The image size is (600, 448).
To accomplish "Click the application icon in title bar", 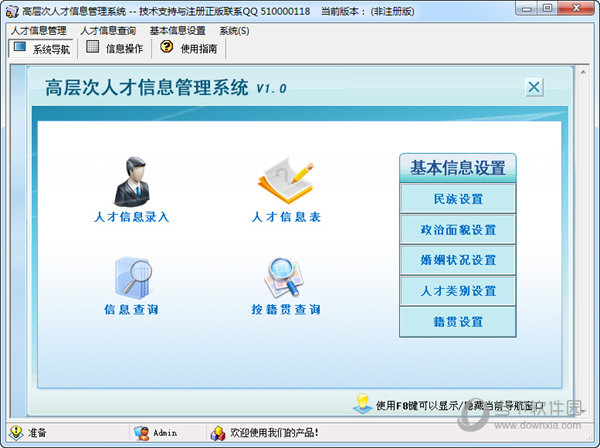I will pos(12,11).
